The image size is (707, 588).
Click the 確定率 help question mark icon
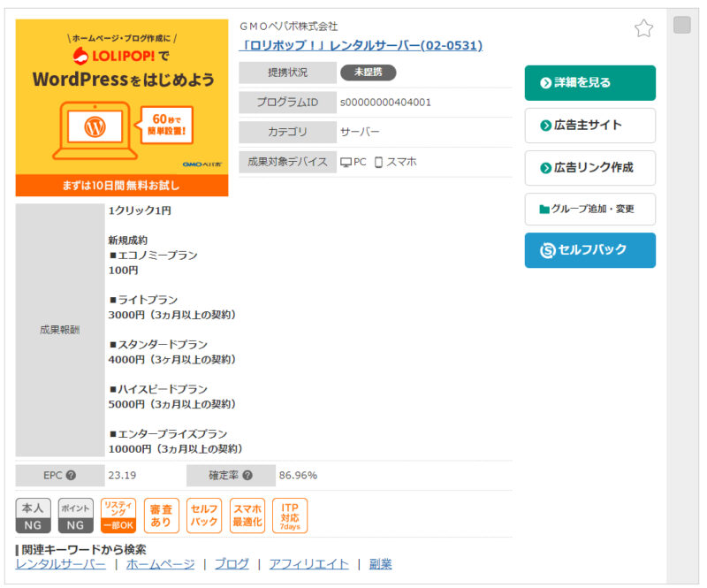[x=247, y=476]
